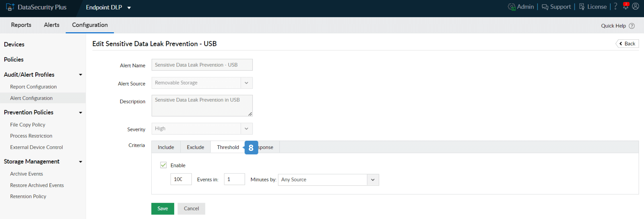Open the Support link
The width and height of the screenshot is (644, 219).
coord(560,7)
